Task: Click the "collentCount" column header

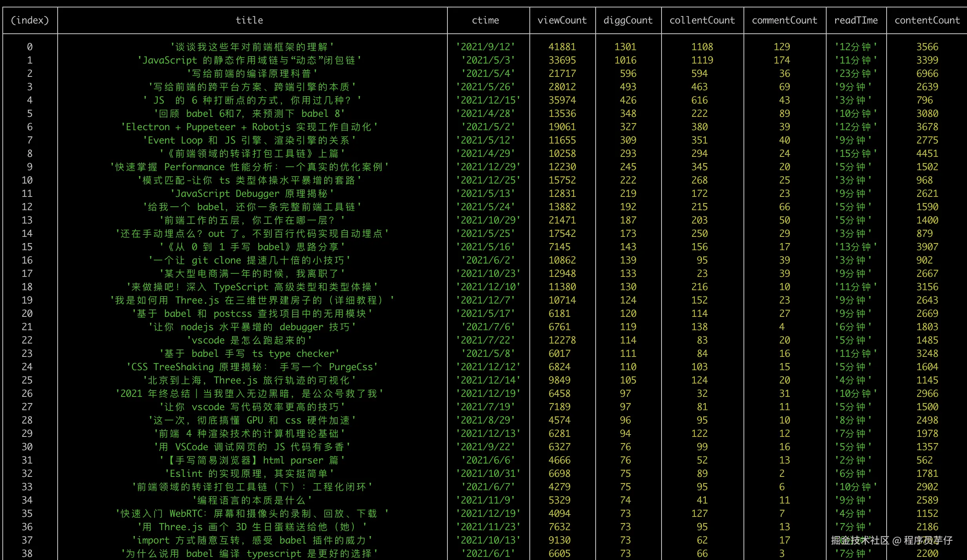Action: 702,20
